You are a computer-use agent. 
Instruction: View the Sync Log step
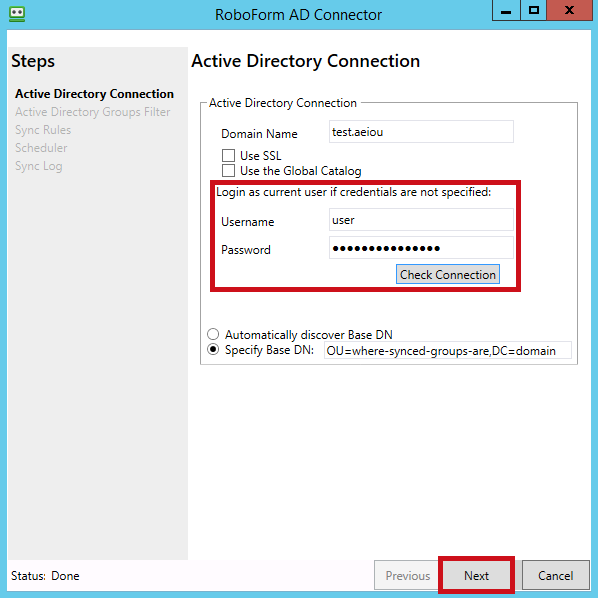tap(39, 166)
